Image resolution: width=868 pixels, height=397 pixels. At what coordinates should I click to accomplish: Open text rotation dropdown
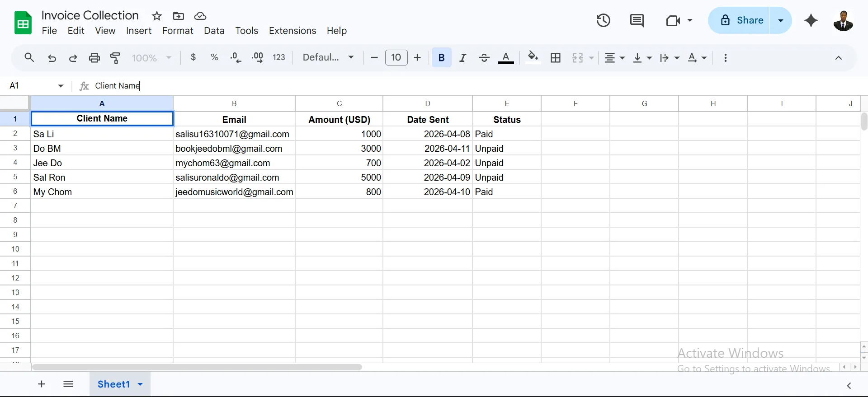pyautogui.click(x=697, y=58)
